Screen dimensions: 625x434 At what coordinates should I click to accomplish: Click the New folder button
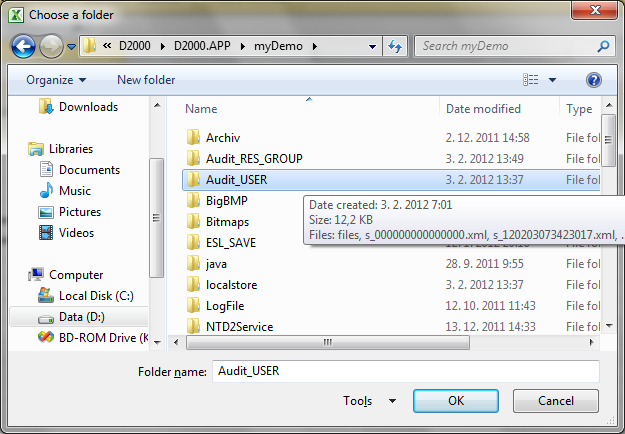pos(146,80)
